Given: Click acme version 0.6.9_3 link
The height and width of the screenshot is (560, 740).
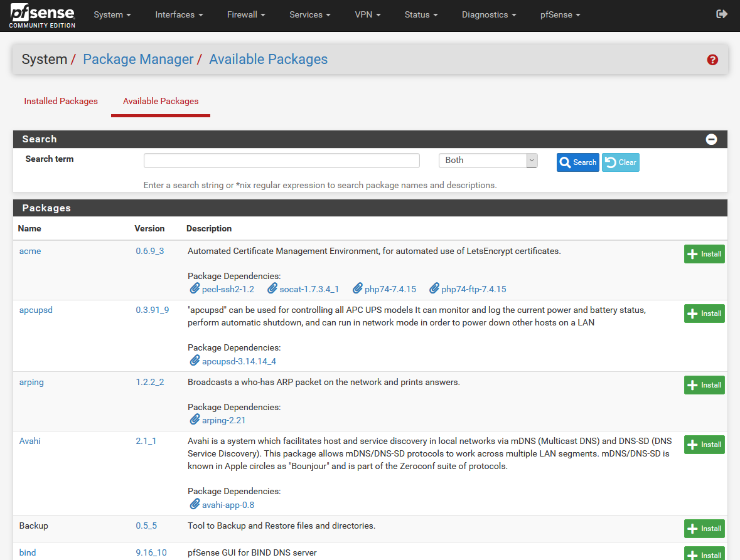Looking at the screenshot, I should pos(150,251).
